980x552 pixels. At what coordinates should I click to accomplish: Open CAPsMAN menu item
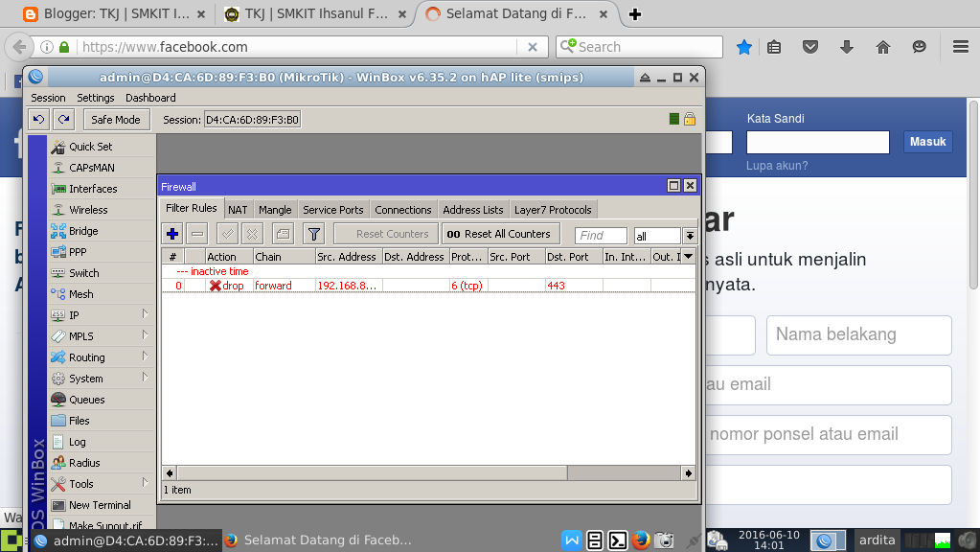click(x=102, y=168)
